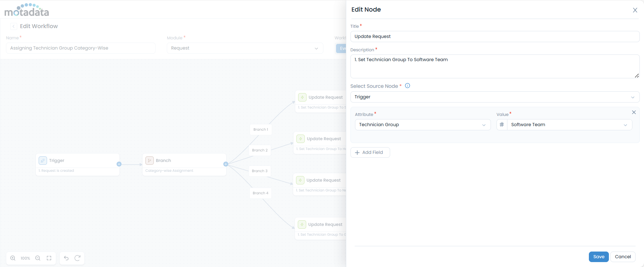Click the Title input field
Viewport: 644px width, 267px height.
tap(495, 37)
